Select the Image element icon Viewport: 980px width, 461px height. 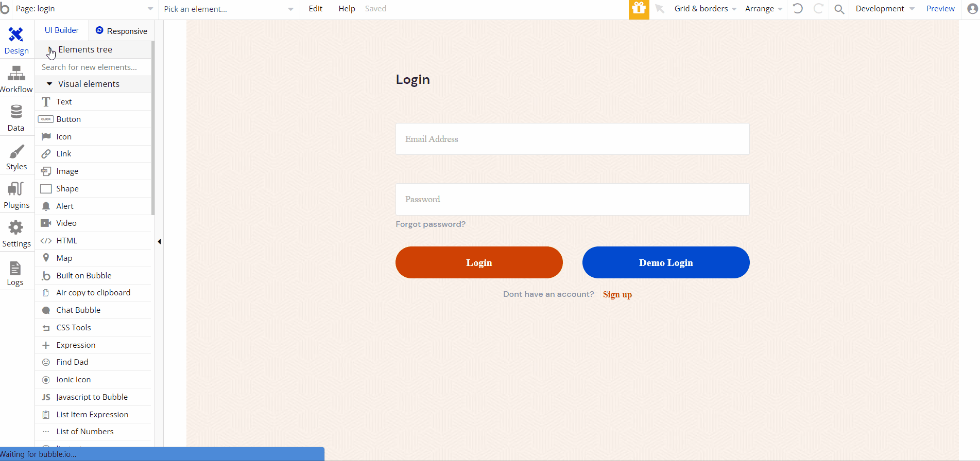pos(46,171)
